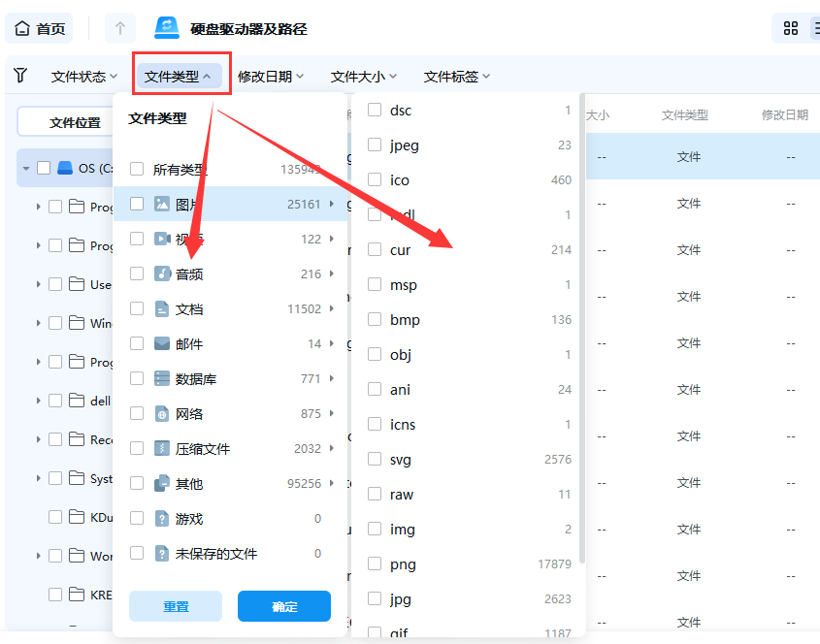Click the back-up arrow icon next to 首页
Image resolution: width=820 pixels, height=644 pixels.
(118, 27)
